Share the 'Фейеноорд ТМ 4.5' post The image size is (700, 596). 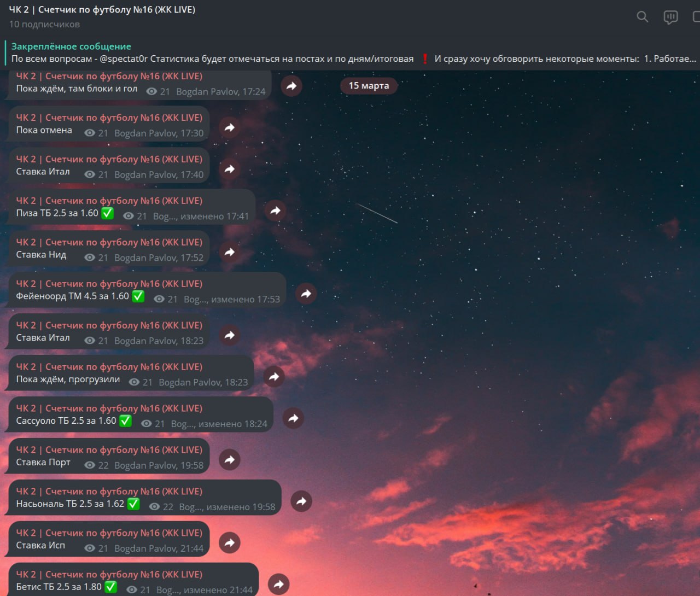pyautogui.click(x=306, y=294)
